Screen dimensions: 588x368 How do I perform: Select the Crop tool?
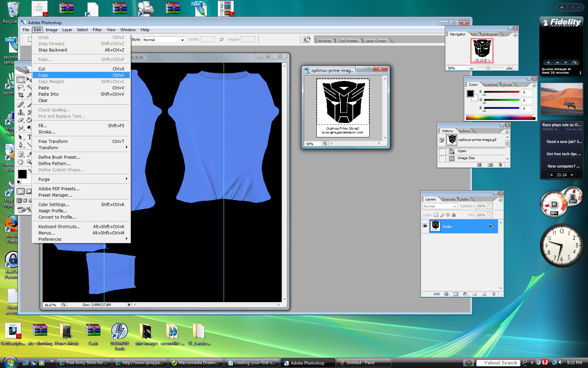pyautogui.click(x=21, y=95)
